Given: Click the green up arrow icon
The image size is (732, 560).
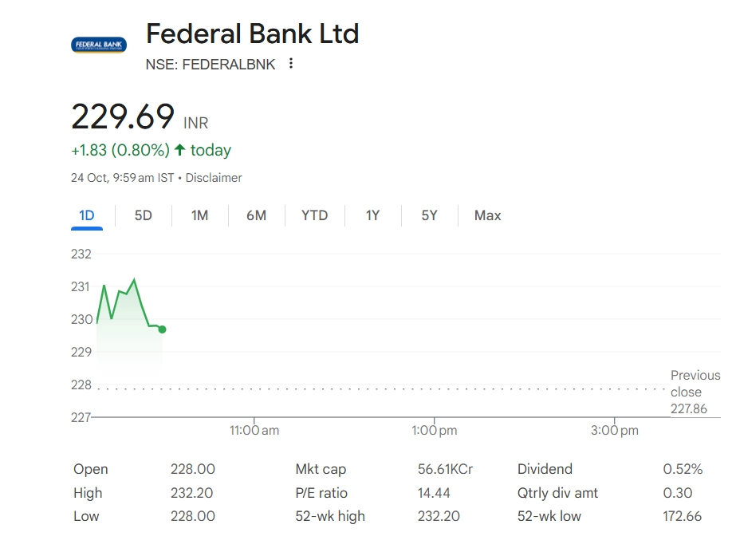Looking at the screenshot, I should 180,150.
